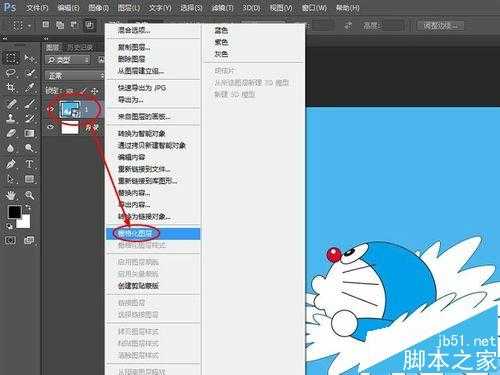Change screen mode icon

29,240
